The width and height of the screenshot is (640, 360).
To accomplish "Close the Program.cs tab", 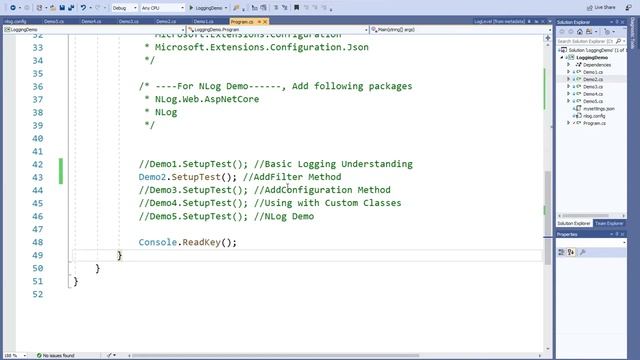I will click(x=265, y=22).
